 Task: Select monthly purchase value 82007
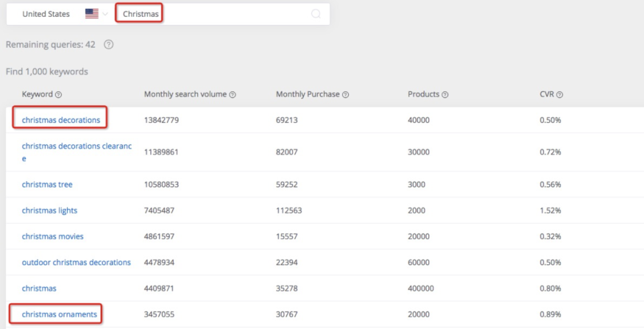[287, 152]
